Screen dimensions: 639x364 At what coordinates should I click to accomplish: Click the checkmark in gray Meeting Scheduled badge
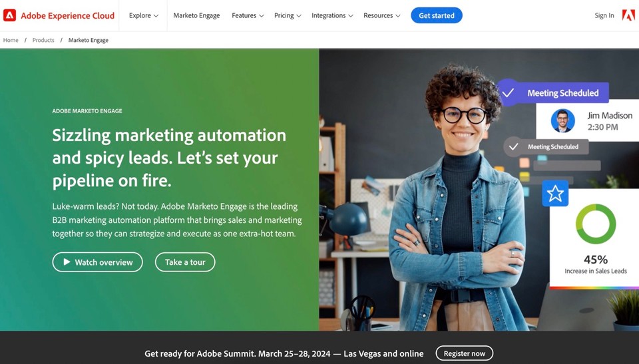tap(513, 147)
